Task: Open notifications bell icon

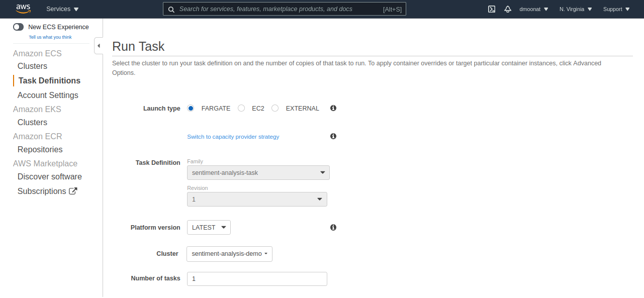Action: (x=508, y=9)
